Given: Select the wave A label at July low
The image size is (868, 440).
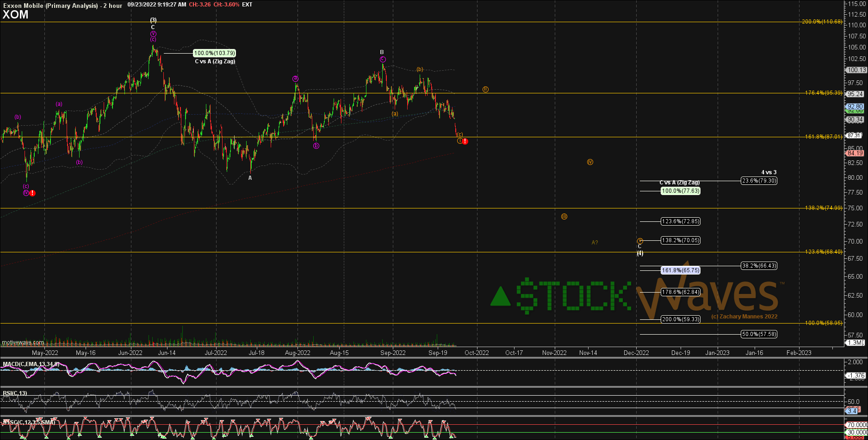Looking at the screenshot, I should click(250, 178).
